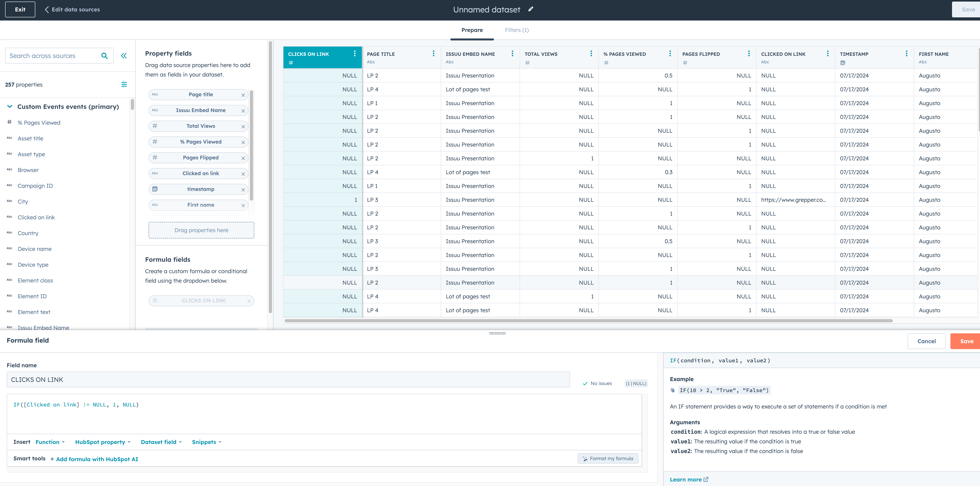This screenshot has width=980, height=486.
Task: Remove the Total Views property field
Action: pyautogui.click(x=243, y=127)
